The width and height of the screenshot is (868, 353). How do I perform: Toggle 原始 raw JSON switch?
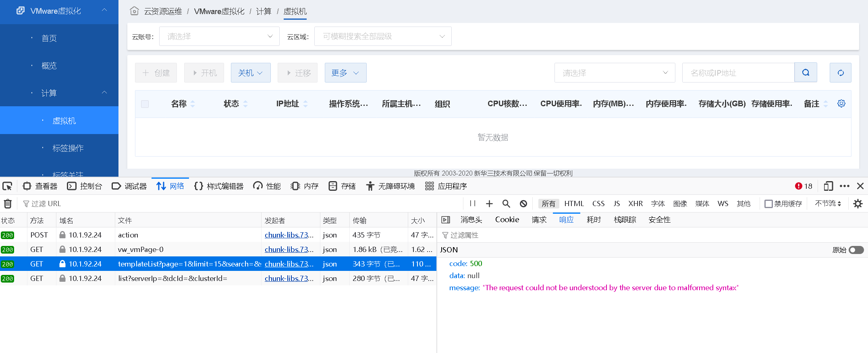856,250
